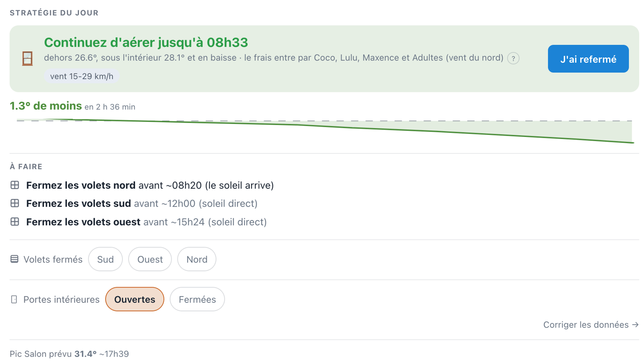Screen dimensions: 644x363
Task: Click the Portes intérieures door icon
Action: tap(14, 299)
